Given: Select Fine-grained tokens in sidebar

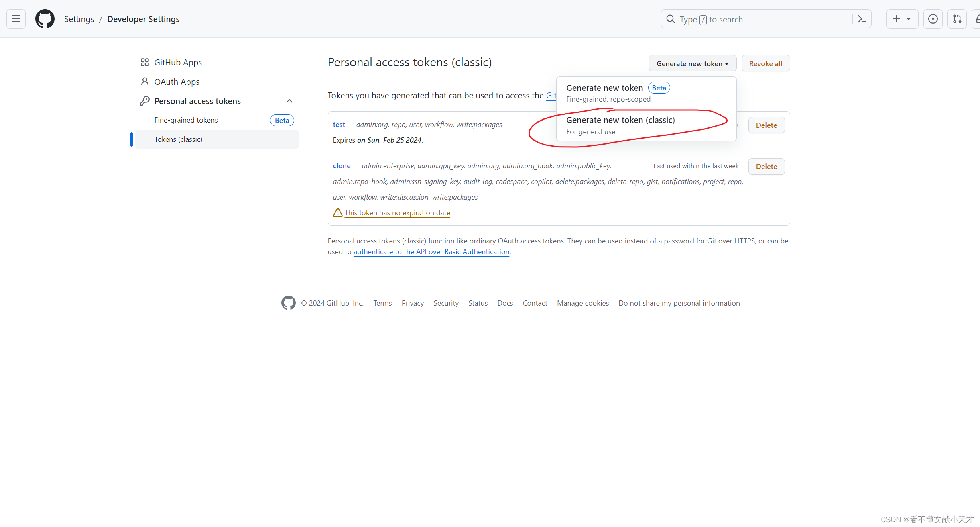Looking at the screenshot, I should [186, 120].
